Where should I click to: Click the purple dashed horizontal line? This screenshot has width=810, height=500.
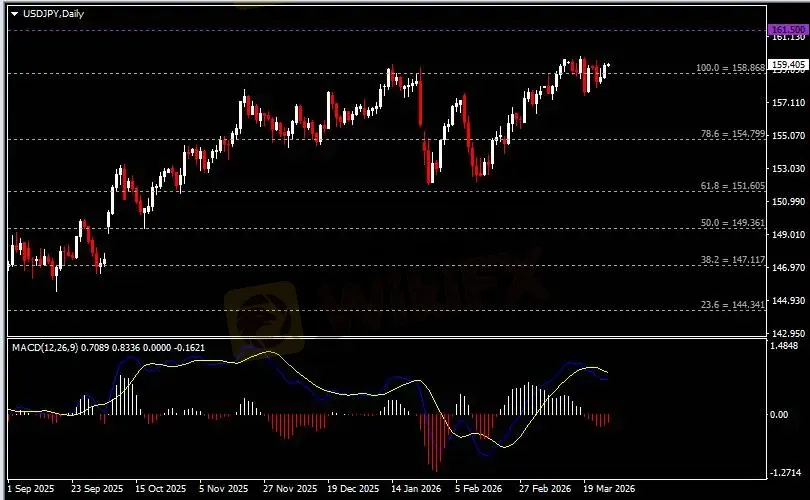[x=400, y=30]
